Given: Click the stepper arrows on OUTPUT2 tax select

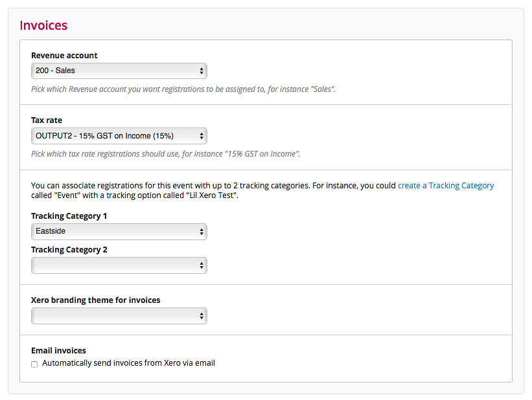Looking at the screenshot, I should (x=202, y=136).
